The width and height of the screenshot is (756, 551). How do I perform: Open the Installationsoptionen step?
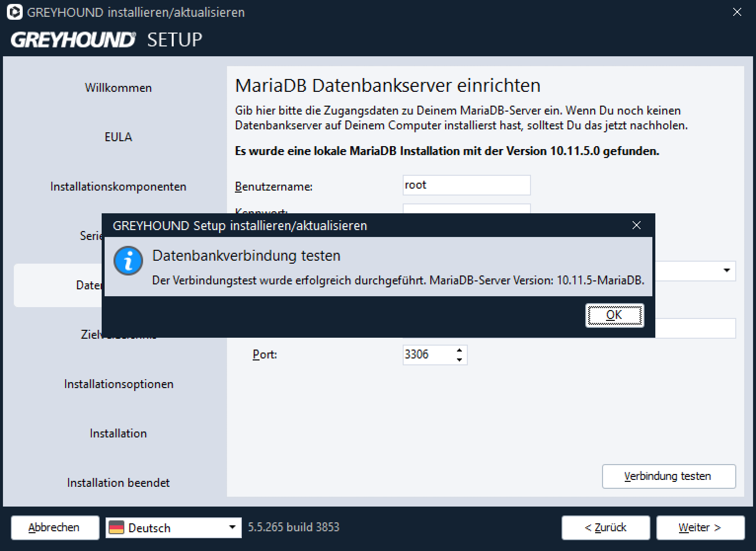pos(118,384)
